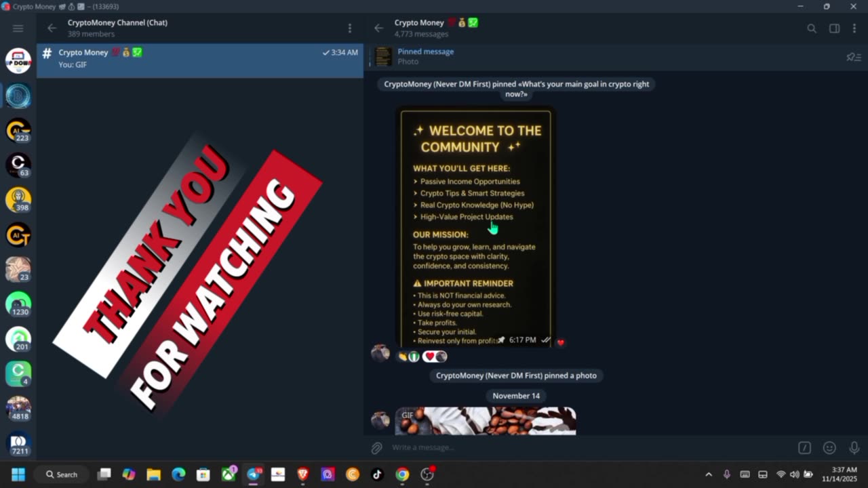Screen dimensions: 868x488
Task: Open sender avatar beside GIF message
Action: (x=380, y=420)
